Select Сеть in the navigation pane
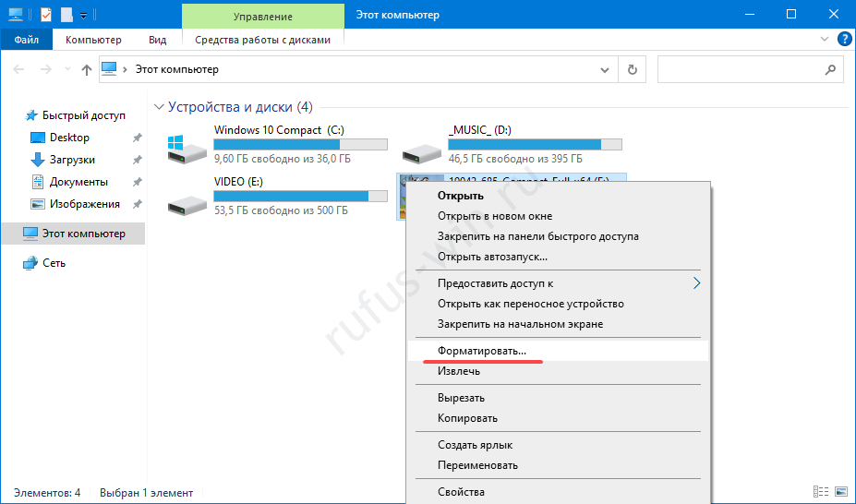This screenshot has height=504, width=856. pyautogui.click(x=54, y=263)
